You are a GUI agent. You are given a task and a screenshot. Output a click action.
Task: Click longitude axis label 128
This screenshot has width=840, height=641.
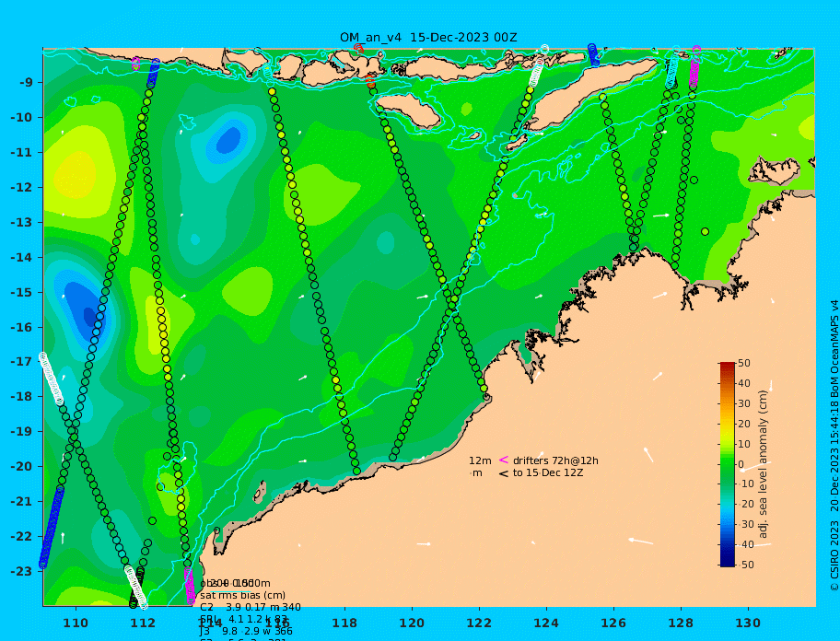tap(681, 623)
